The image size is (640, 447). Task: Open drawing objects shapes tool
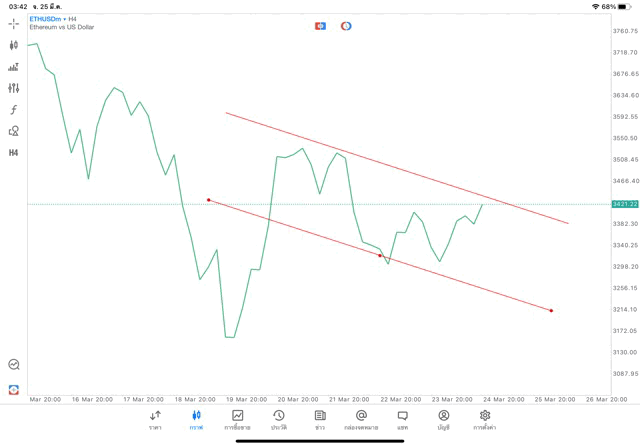[14, 131]
